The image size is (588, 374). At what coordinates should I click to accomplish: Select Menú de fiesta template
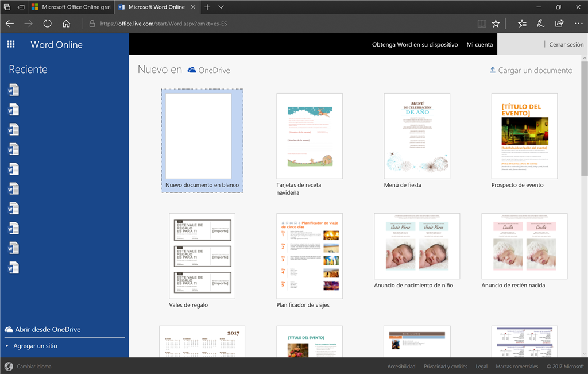coord(417,141)
